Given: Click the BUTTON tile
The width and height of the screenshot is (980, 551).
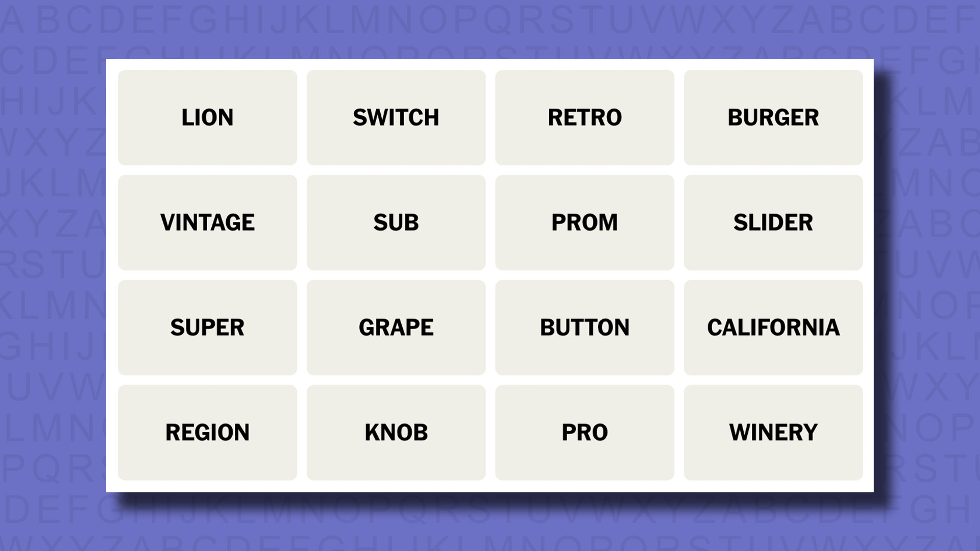Looking at the screenshot, I should (584, 327).
